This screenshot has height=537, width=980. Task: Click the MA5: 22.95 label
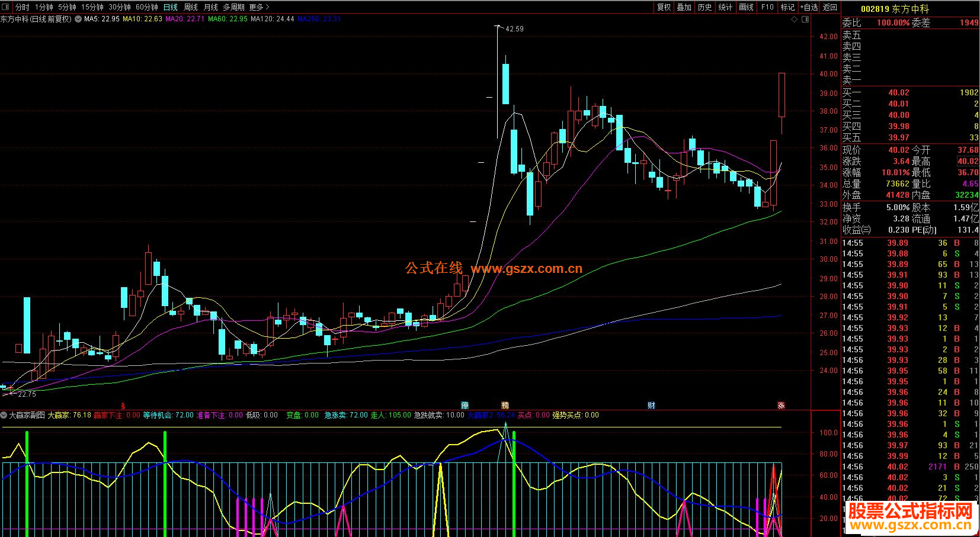[x=102, y=19]
